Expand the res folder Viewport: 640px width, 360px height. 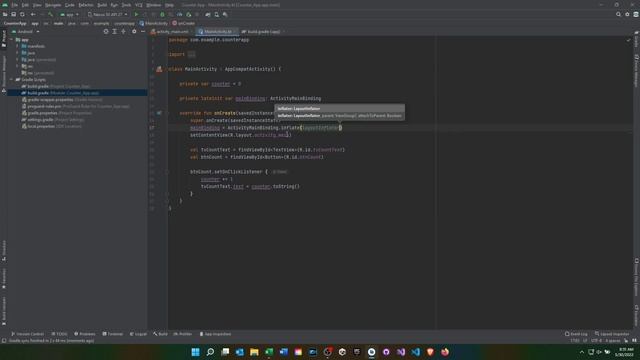point(17,66)
